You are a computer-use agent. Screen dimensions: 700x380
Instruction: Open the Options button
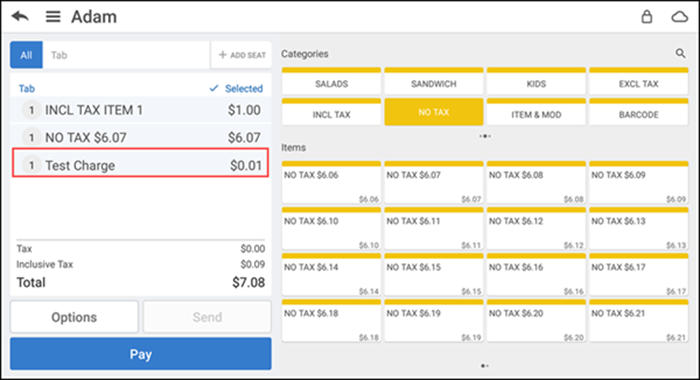point(74,317)
